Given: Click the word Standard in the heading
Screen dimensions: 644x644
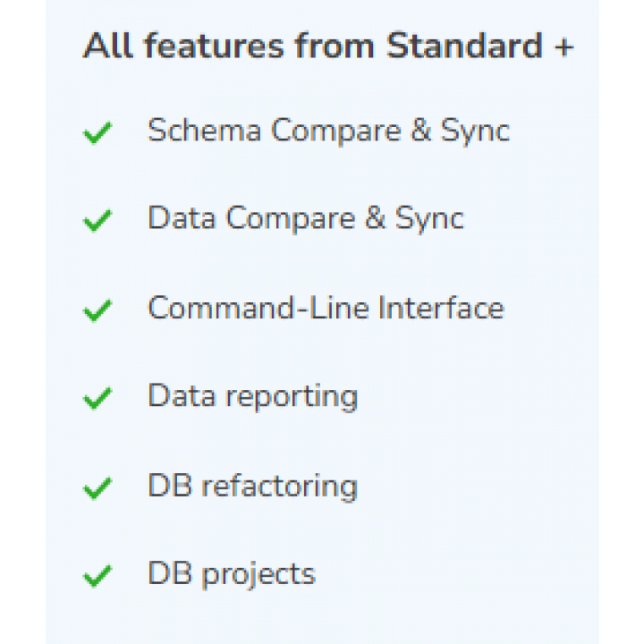Looking at the screenshot, I should 464,46.
